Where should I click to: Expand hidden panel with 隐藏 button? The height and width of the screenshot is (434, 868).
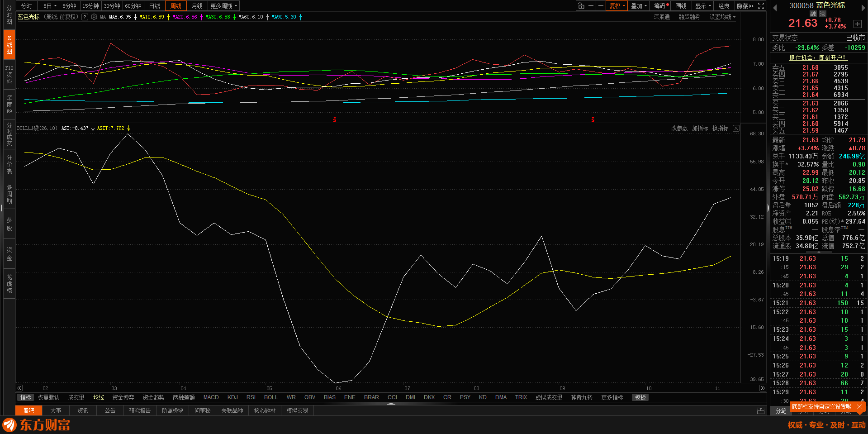click(745, 6)
